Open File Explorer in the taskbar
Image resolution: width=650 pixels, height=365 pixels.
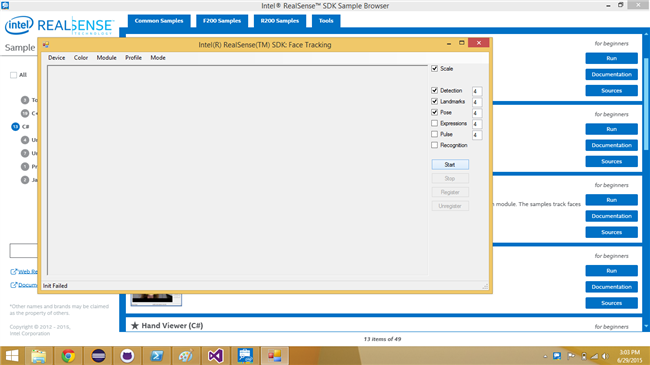(x=39, y=356)
